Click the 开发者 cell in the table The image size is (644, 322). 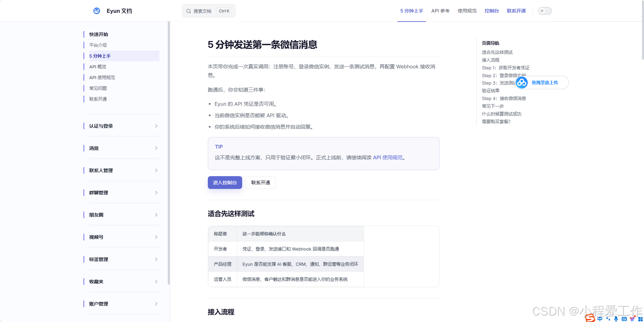(223, 249)
